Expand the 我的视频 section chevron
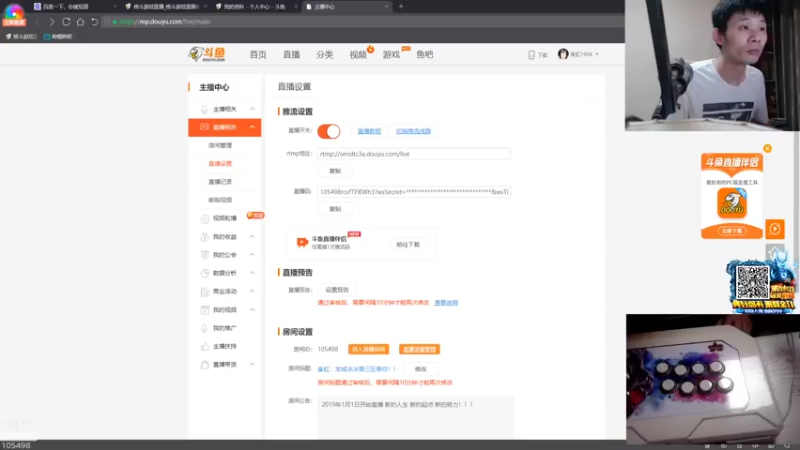Screen dimensions: 800x450 pos(252,310)
